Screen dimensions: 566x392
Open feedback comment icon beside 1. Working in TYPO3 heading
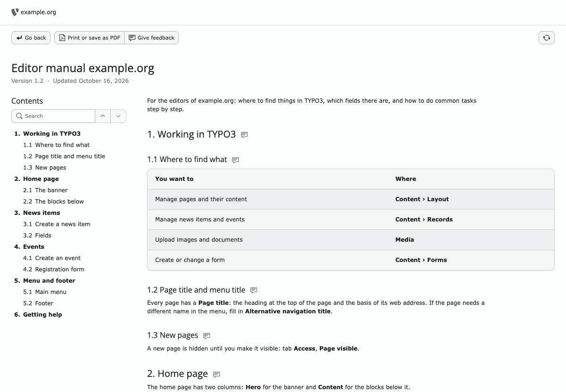pos(244,135)
